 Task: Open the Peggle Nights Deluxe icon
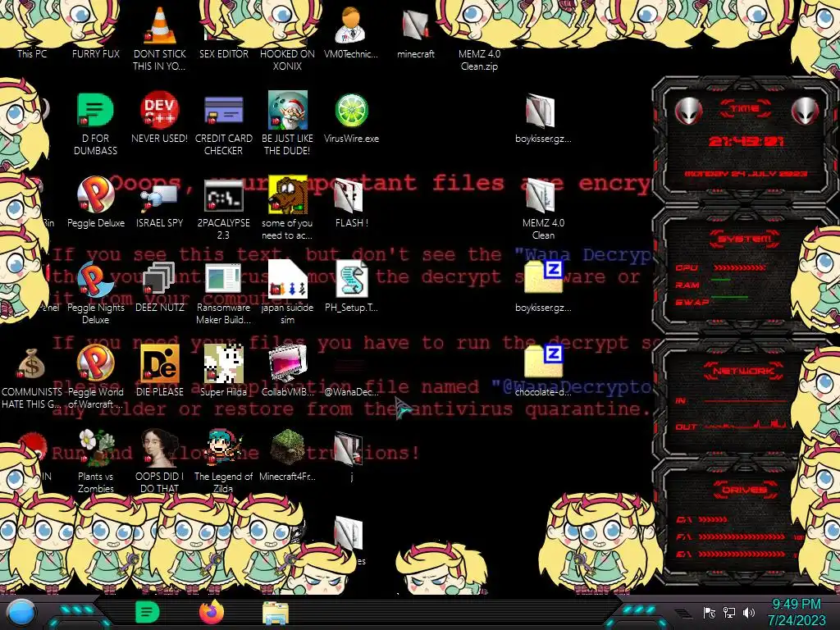pyautogui.click(x=96, y=291)
